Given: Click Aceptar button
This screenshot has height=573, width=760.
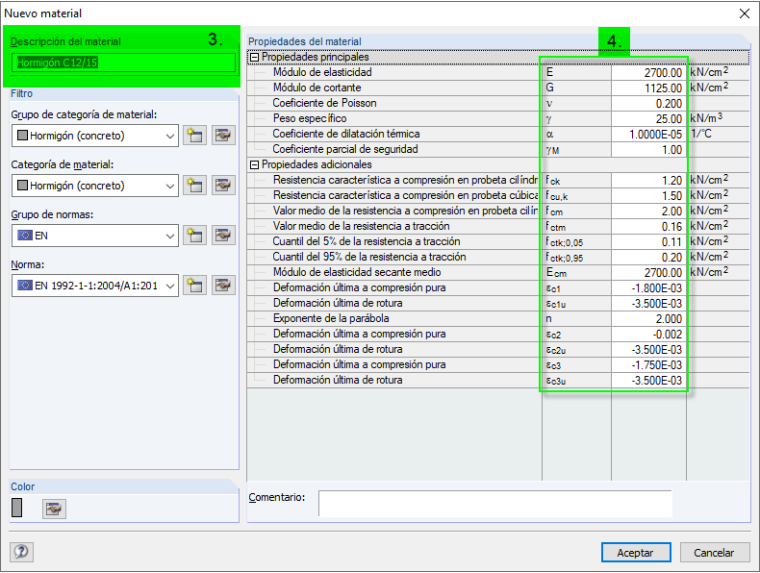Looking at the screenshot, I should [636, 553].
